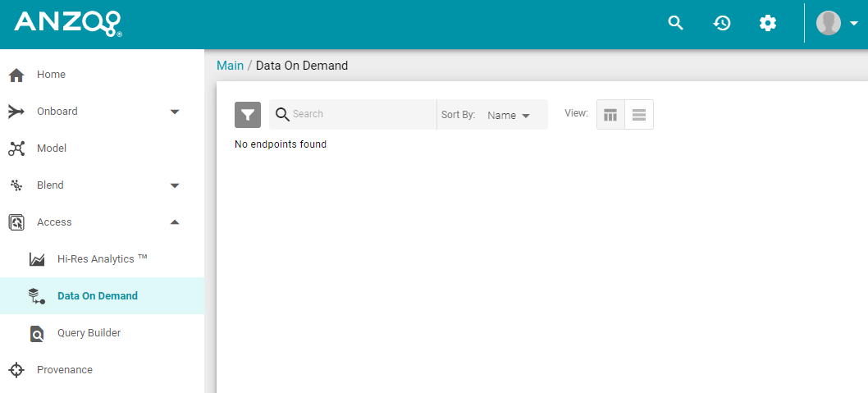Open the settings gear icon
Viewport: 868px width, 393px height.
tap(768, 23)
